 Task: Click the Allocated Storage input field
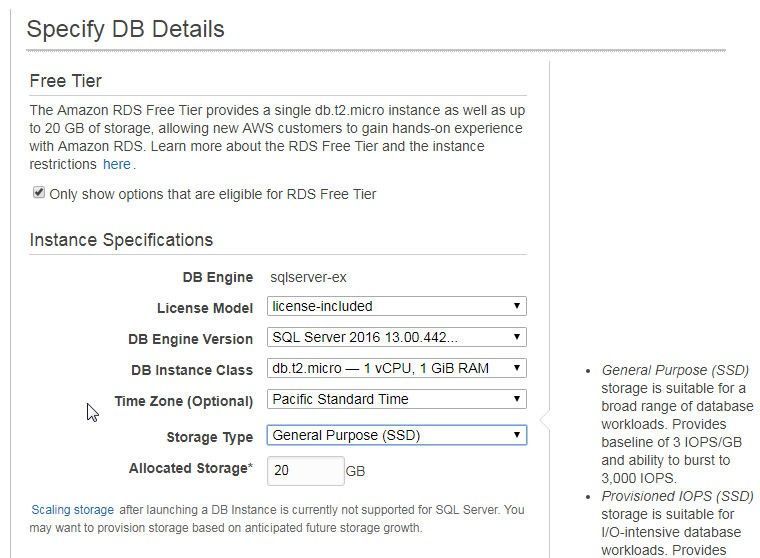(x=306, y=471)
